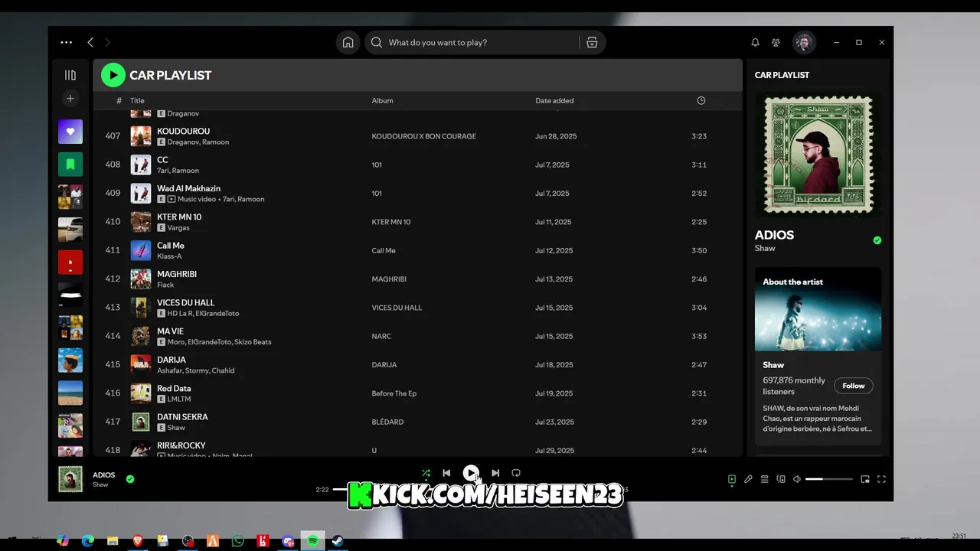The height and width of the screenshot is (551, 980).
Task: Adjust the volume slider
Action: pos(829,479)
